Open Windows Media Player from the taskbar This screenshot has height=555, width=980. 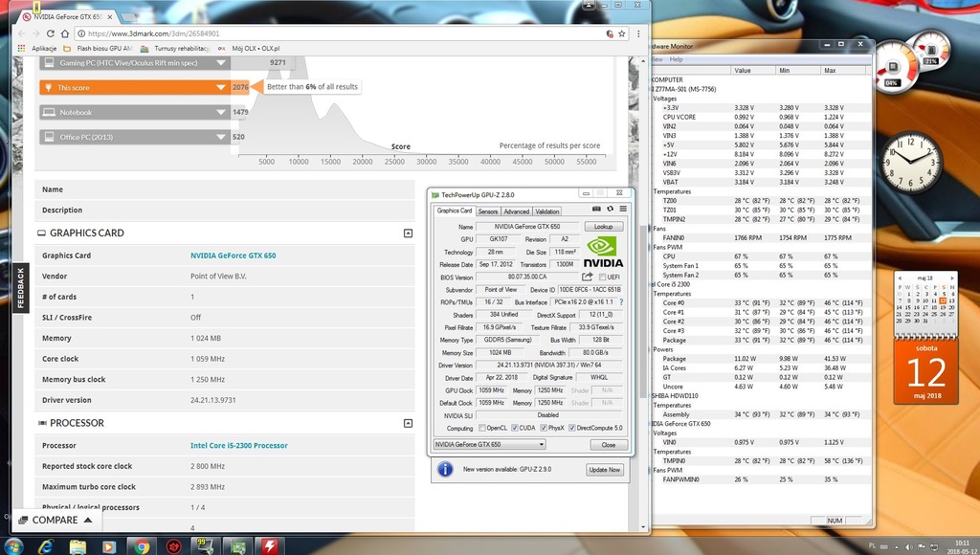pos(109,546)
